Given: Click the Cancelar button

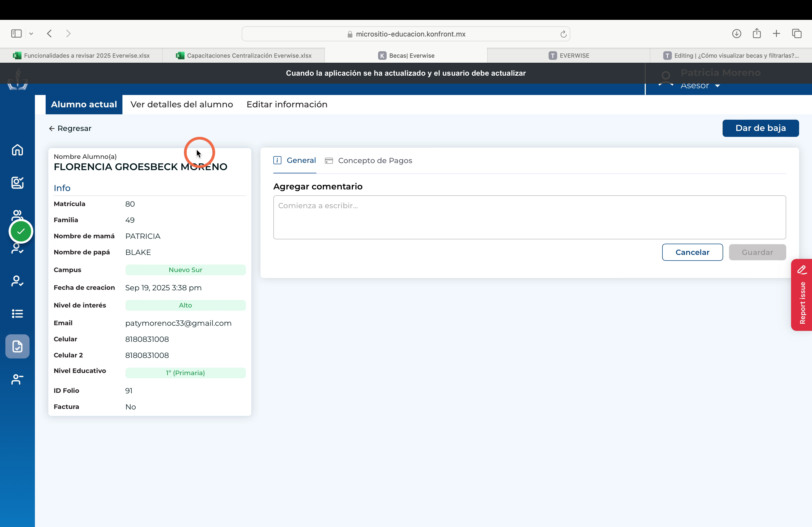Looking at the screenshot, I should tap(692, 252).
